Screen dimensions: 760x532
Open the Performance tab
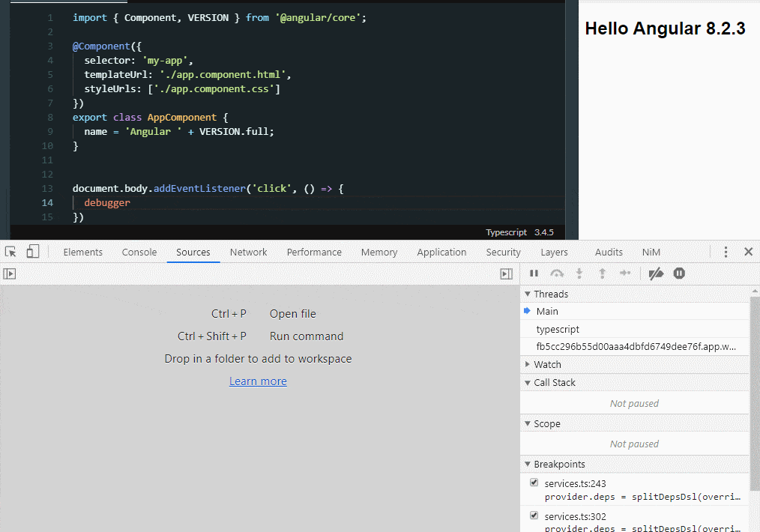[x=314, y=252]
